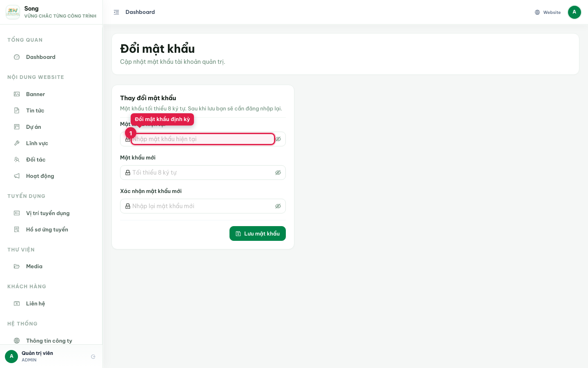
Task: Show current password with the eye icon
Action: pos(278,139)
